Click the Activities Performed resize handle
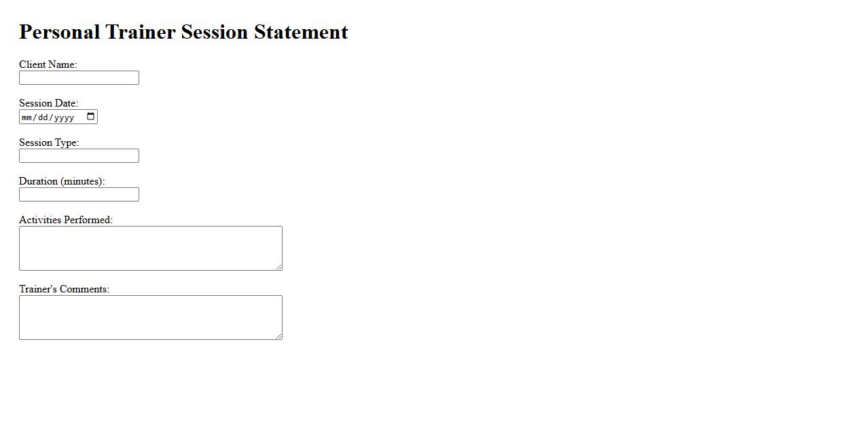The width and height of the screenshot is (868, 441). [278, 267]
